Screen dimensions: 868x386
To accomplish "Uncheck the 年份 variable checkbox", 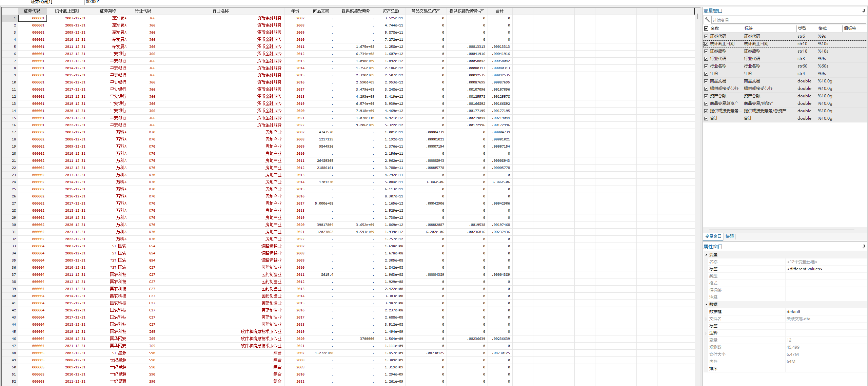I will [x=706, y=74].
